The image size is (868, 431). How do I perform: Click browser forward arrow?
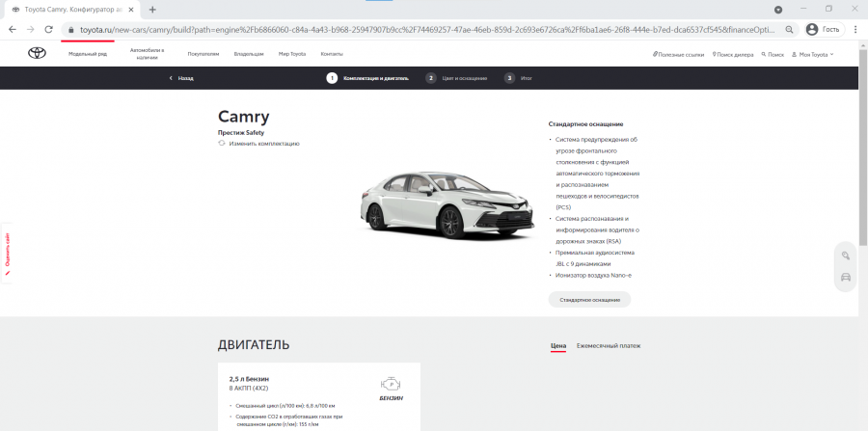click(x=31, y=29)
